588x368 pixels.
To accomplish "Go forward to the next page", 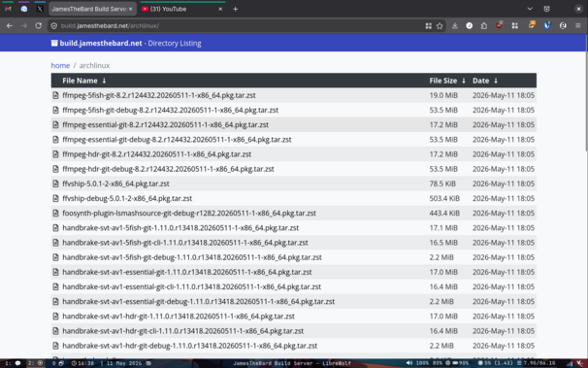I will pos(24,26).
